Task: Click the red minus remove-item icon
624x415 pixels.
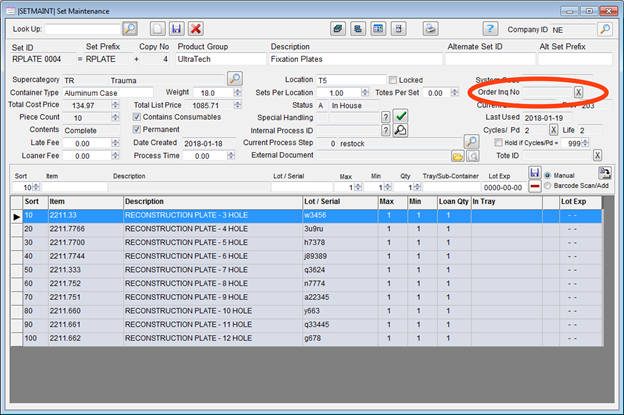Action: coord(534,187)
